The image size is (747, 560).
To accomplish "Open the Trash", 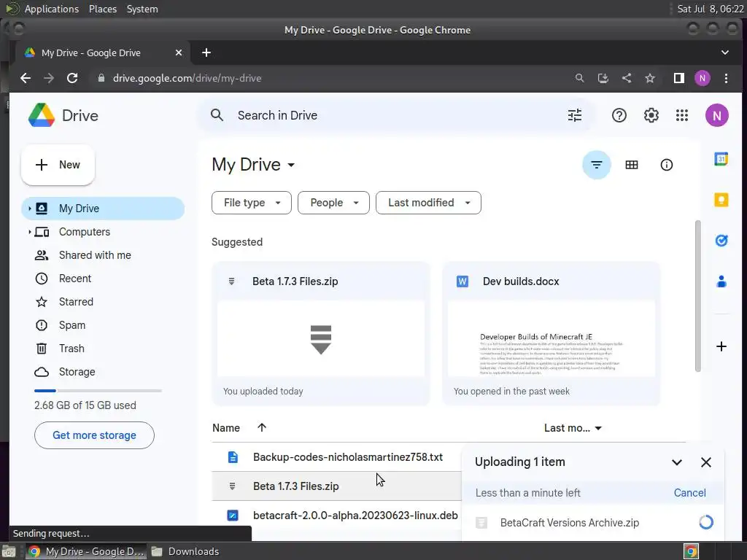I will pos(103,349).
